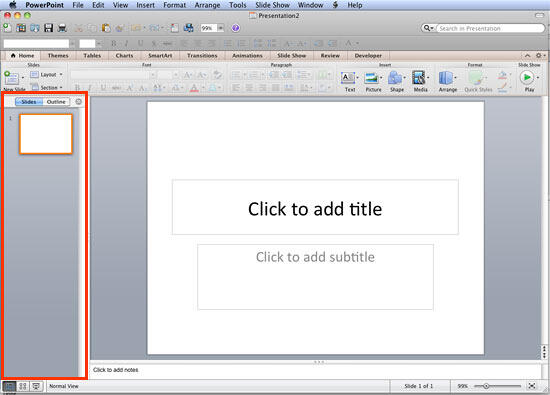Viewport: 550px width, 395px height.
Task: Open the Developer ribbon tab
Action: coord(368,55)
